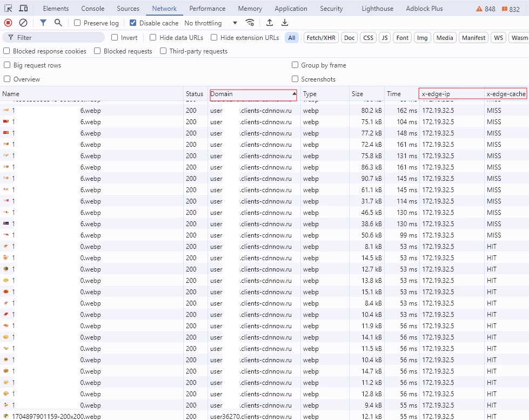
Task: Enable the Preserve log checkbox
Action: coord(77,23)
